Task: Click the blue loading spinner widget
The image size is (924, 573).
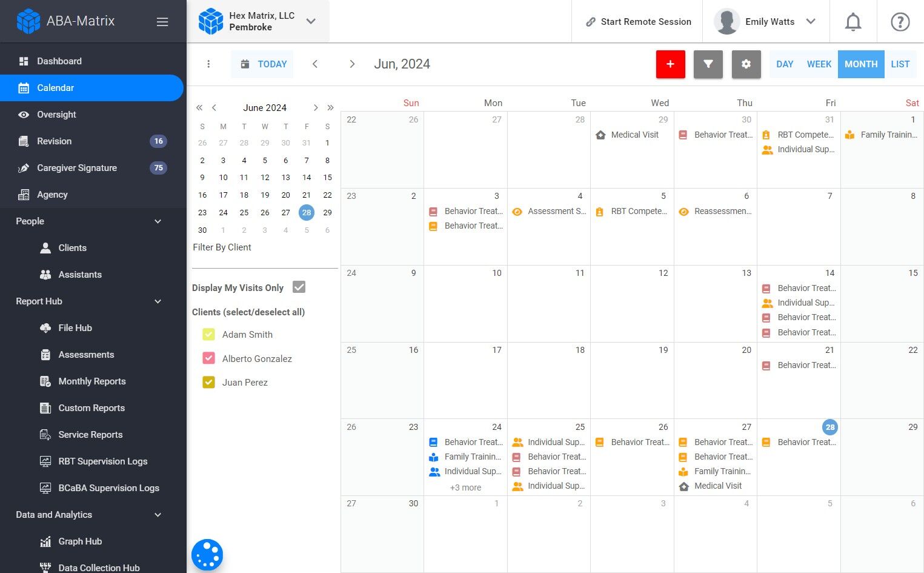Action: (x=207, y=555)
